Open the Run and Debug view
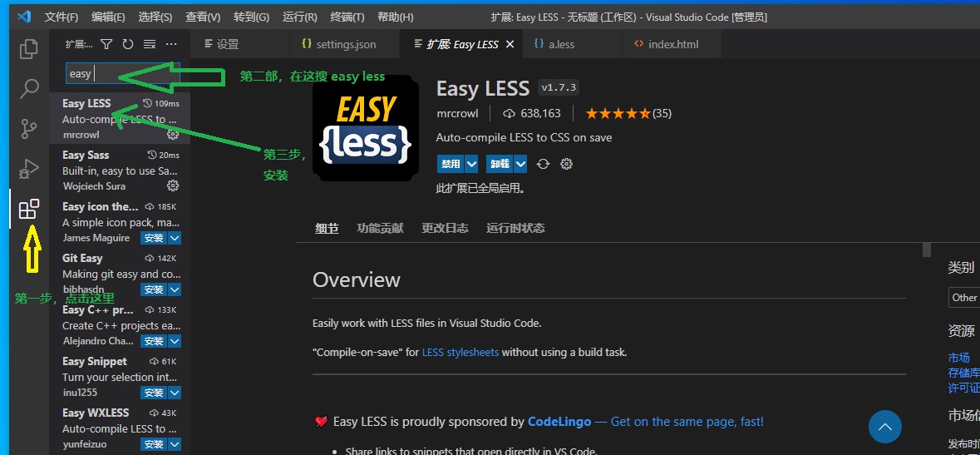The height and width of the screenshot is (455, 980). click(29, 169)
